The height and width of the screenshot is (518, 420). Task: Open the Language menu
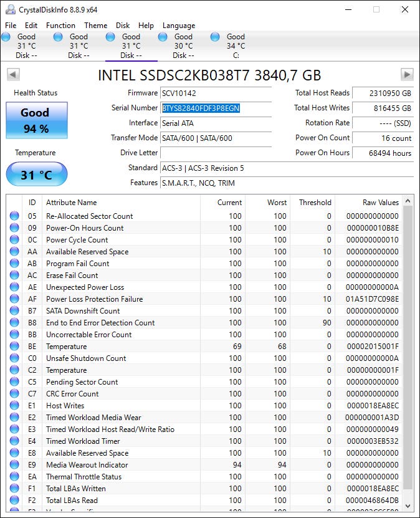179,26
